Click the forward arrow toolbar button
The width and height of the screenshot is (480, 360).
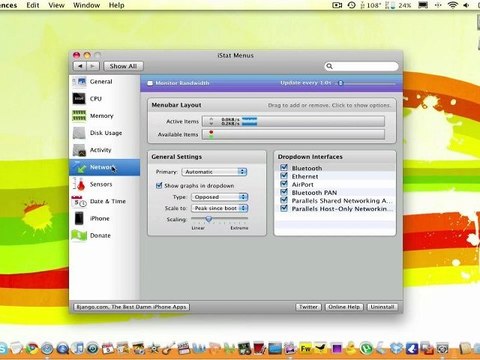[93, 66]
